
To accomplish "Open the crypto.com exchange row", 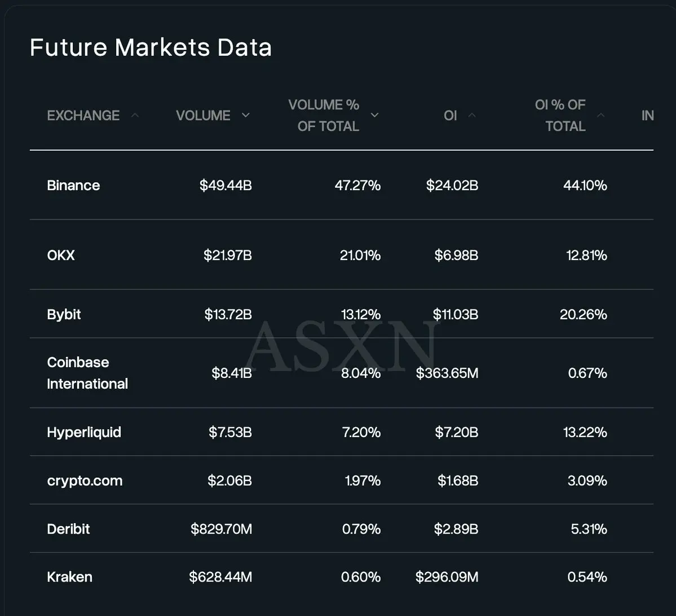I will [85, 481].
